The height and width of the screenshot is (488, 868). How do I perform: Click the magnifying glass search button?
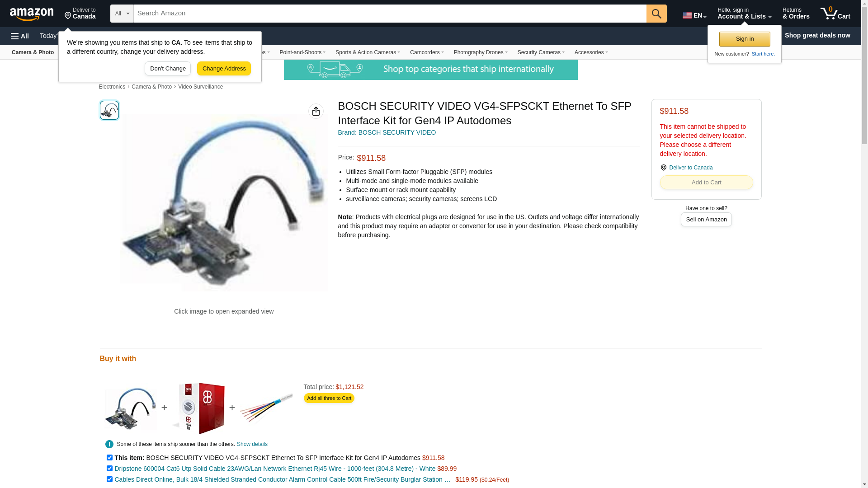(x=656, y=14)
